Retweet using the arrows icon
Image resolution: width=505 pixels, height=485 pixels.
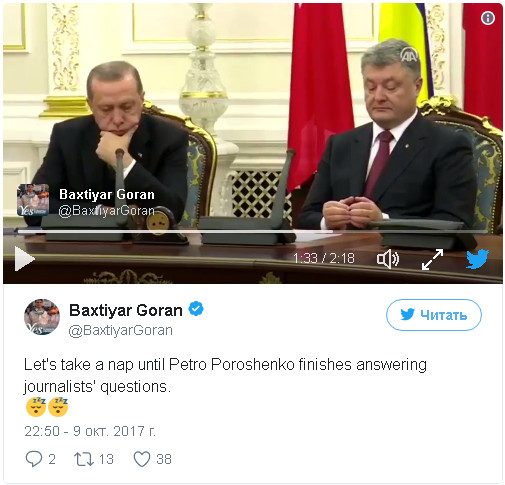pyautogui.click(x=84, y=459)
